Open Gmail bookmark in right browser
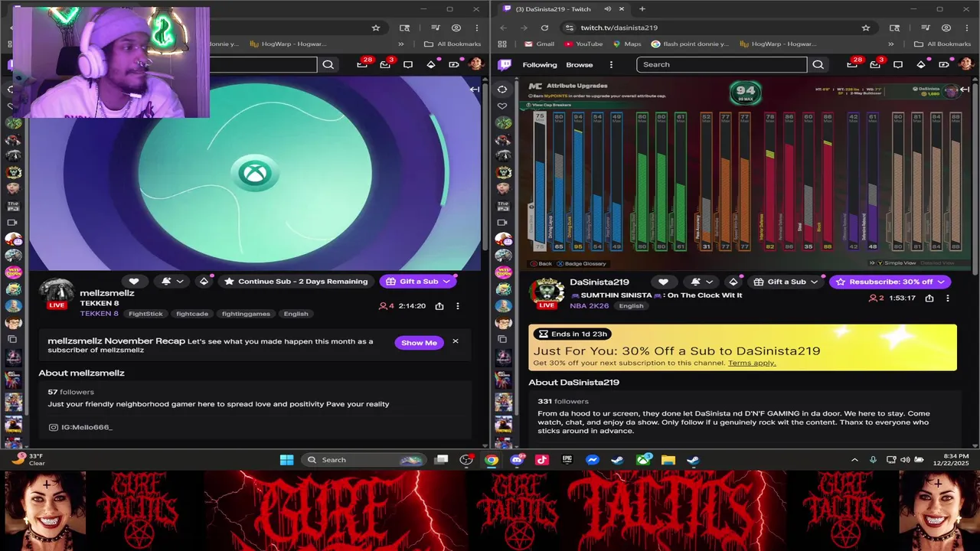Viewport: 980px width, 551px height. 539,44
